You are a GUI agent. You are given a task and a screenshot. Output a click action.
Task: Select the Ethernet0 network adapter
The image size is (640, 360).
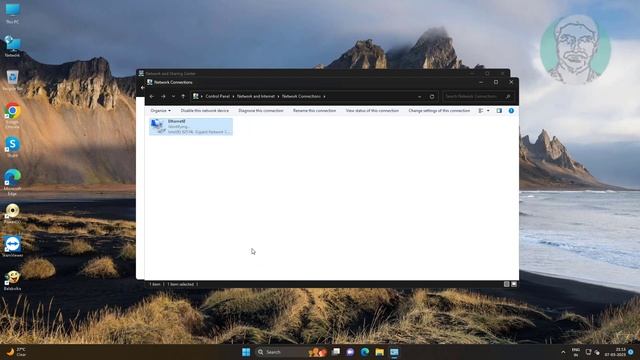pos(191,127)
